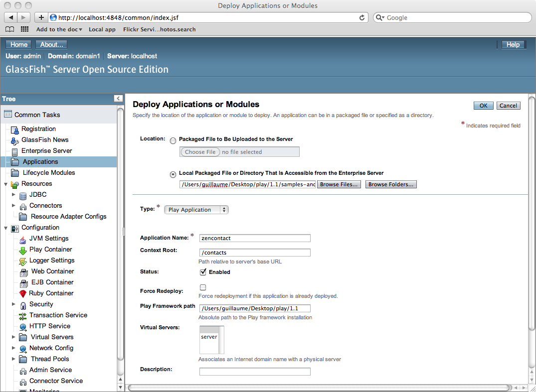Screen dimensions: 536x392
Task: Uncheck the Status Enabled checkbox
Action: pyautogui.click(x=203, y=272)
